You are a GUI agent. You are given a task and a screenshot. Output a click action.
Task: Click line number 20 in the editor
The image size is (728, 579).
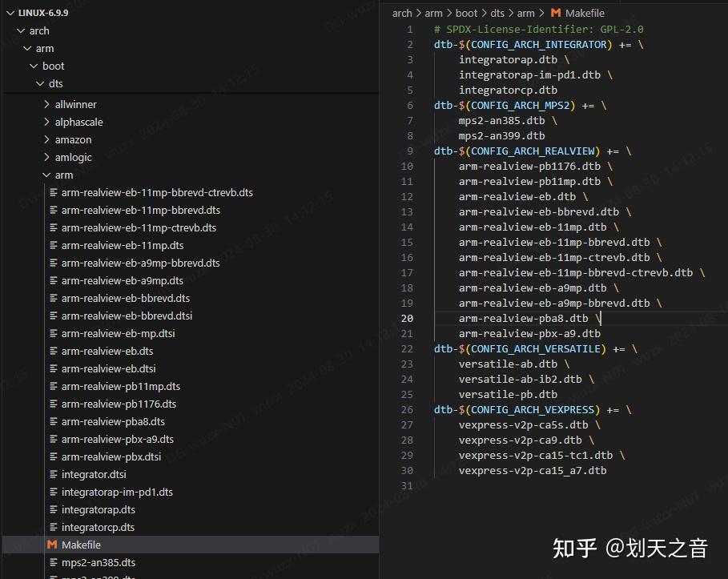[x=408, y=318]
